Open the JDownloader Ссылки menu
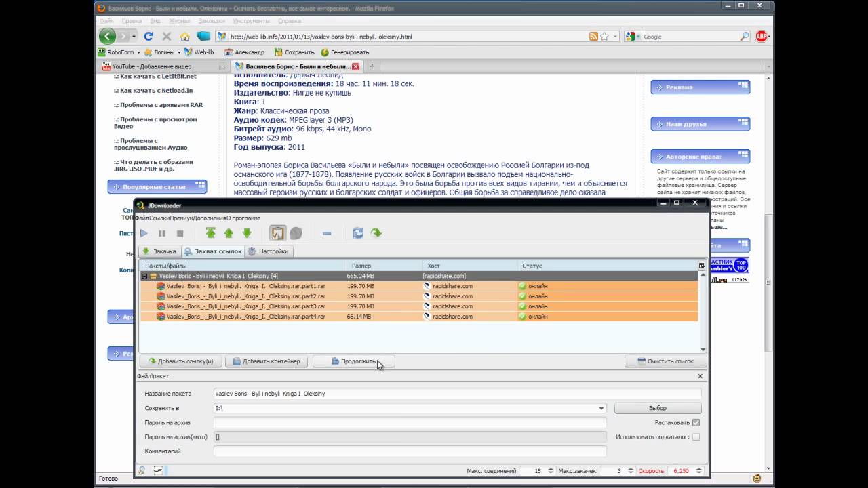Viewport: 868px width, 488px height. (159, 218)
